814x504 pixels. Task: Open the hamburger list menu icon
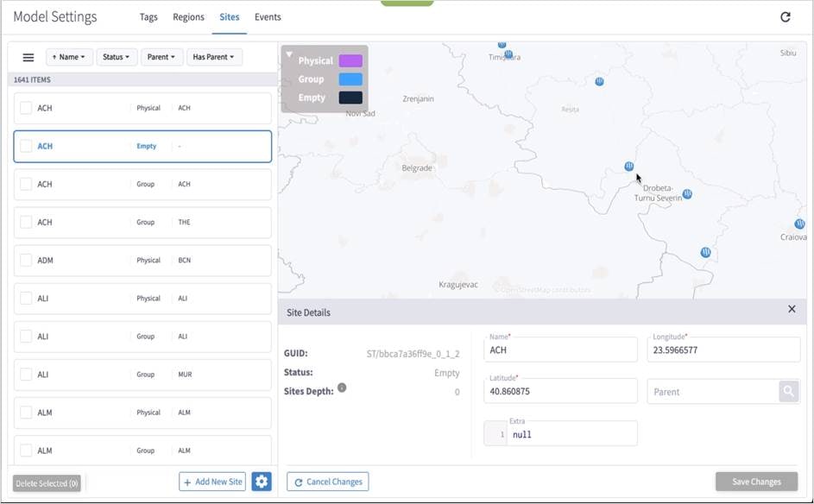coord(28,56)
